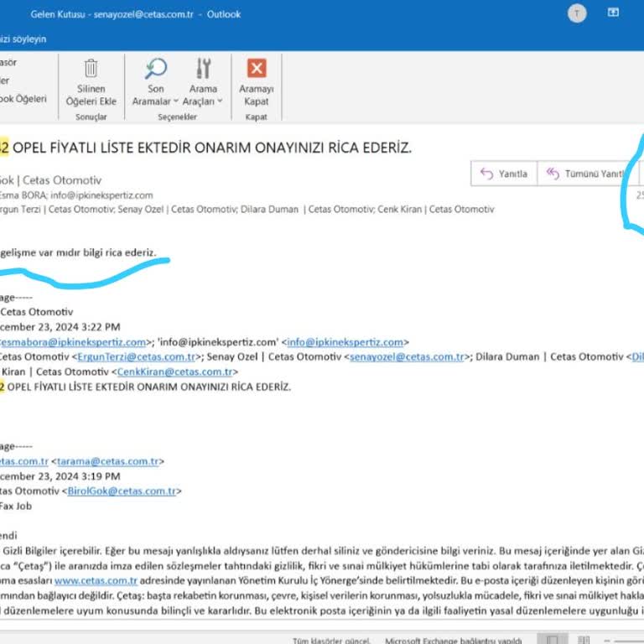
Task: Click the senayozel@cetas.com.tr address link
Action: coord(407,356)
